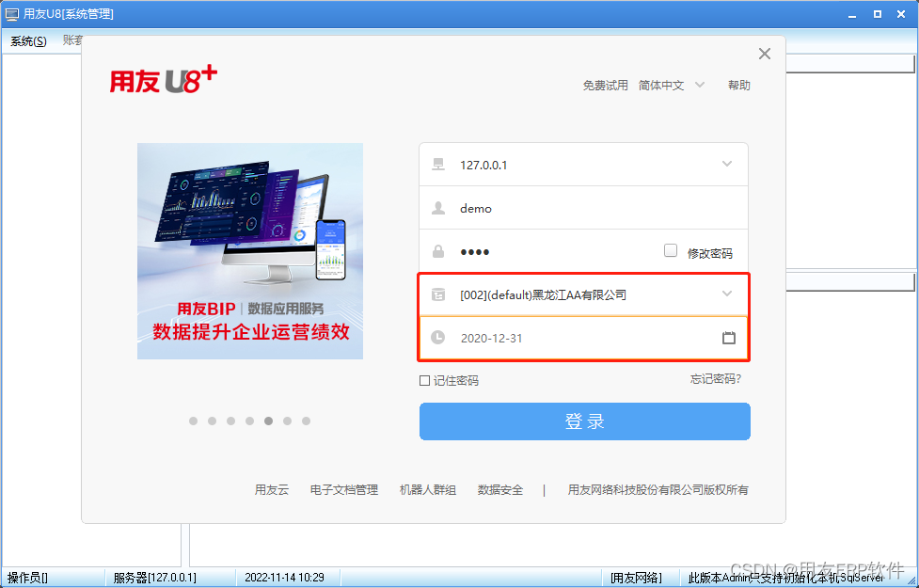Screen dimensions: 919x588
Task: Open the 帮助 link
Action: point(738,85)
